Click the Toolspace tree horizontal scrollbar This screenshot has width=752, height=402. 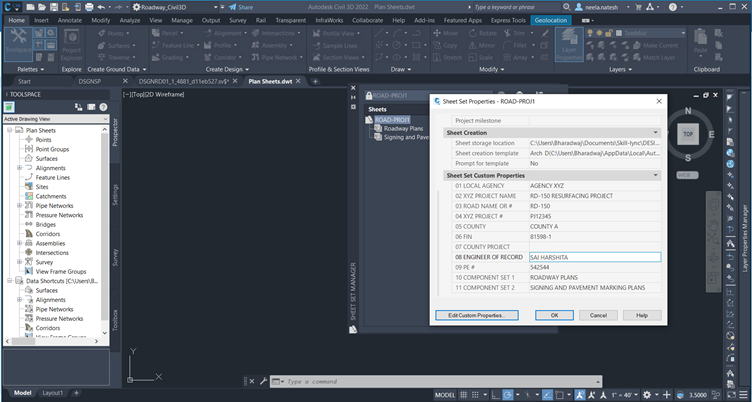(x=52, y=341)
